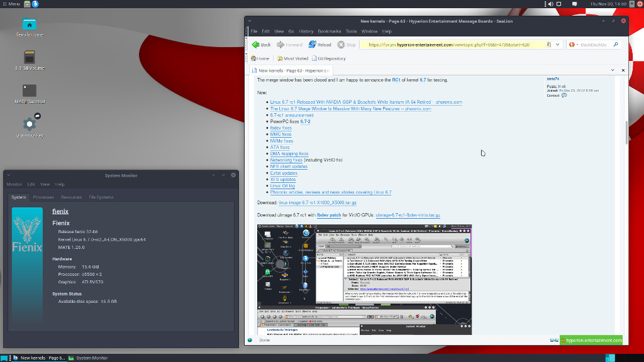Click the hyperion-entertainment.com status bar badge
This screenshot has width=644, height=362.
click(591, 340)
